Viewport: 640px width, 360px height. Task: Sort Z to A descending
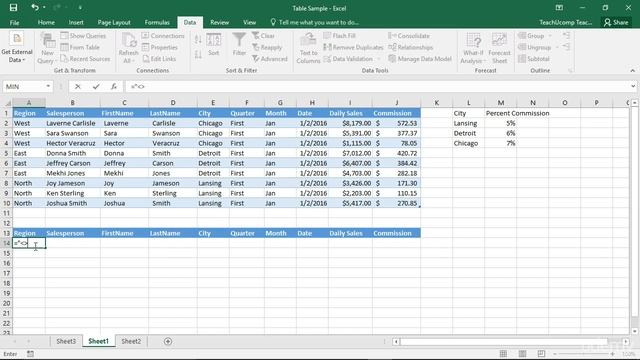pyautogui.click(x=198, y=54)
